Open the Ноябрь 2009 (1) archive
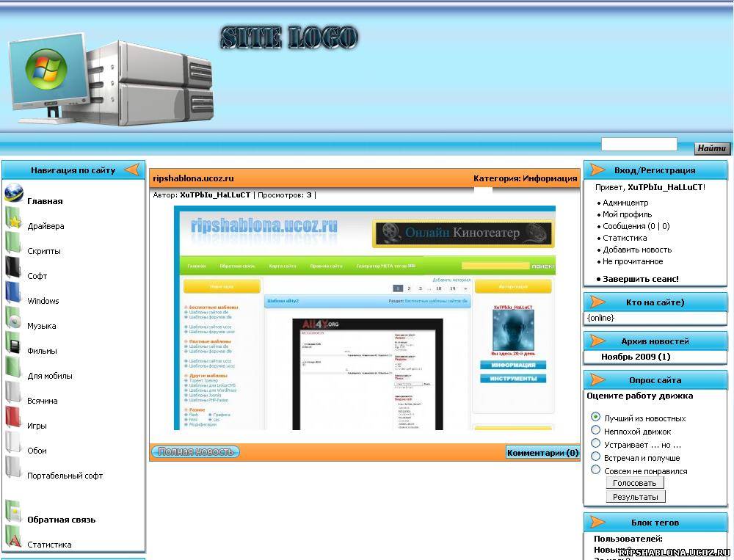This screenshot has width=734, height=560. pyautogui.click(x=636, y=357)
